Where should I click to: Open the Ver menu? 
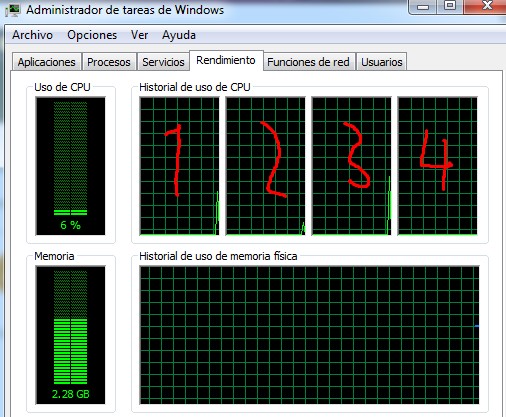coord(139,35)
